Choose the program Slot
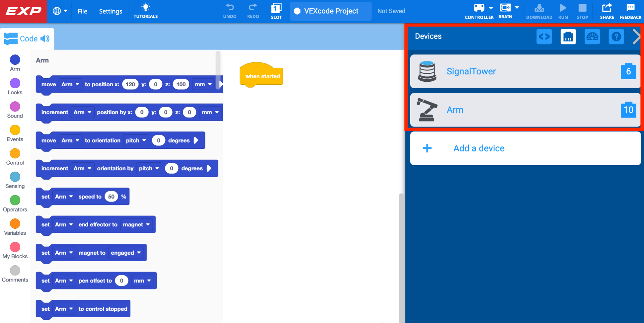The width and height of the screenshot is (644, 323). (x=276, y=11)
